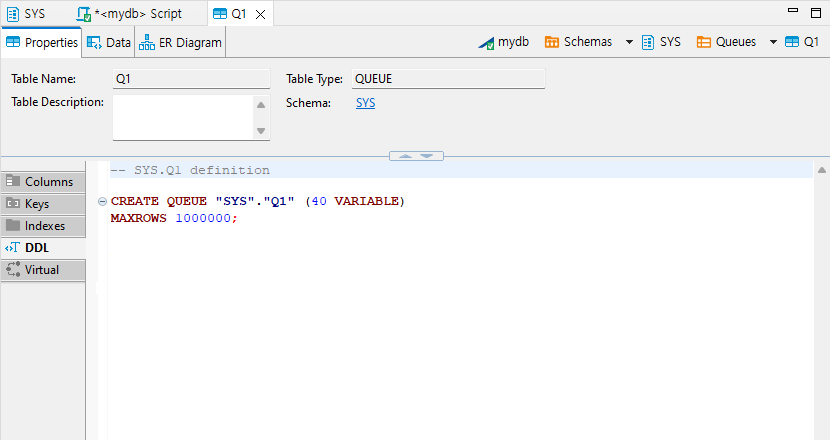Open the Data tab
Image resolution: width=830 pixels, height=440 pixels.
point(109,43)
